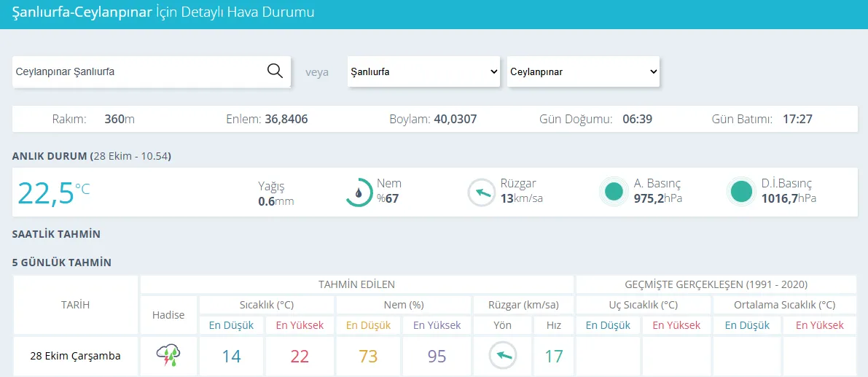Click the A. Basınç green circle indicator

[614, 192]
